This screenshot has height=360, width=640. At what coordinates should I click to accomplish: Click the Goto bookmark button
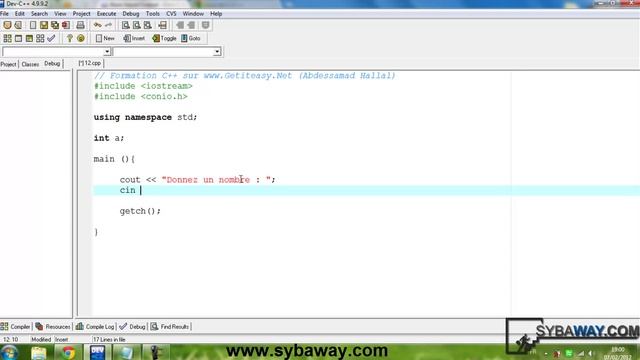pos(191,38)
